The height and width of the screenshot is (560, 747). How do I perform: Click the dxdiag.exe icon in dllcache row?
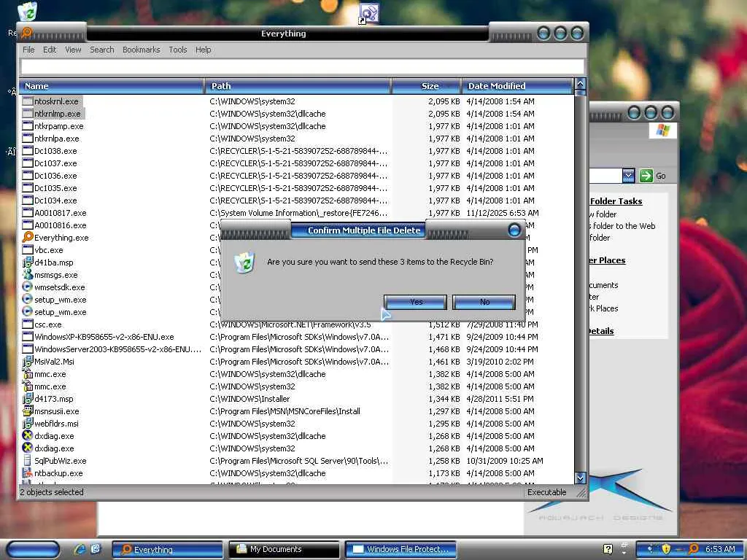(28, 435)
